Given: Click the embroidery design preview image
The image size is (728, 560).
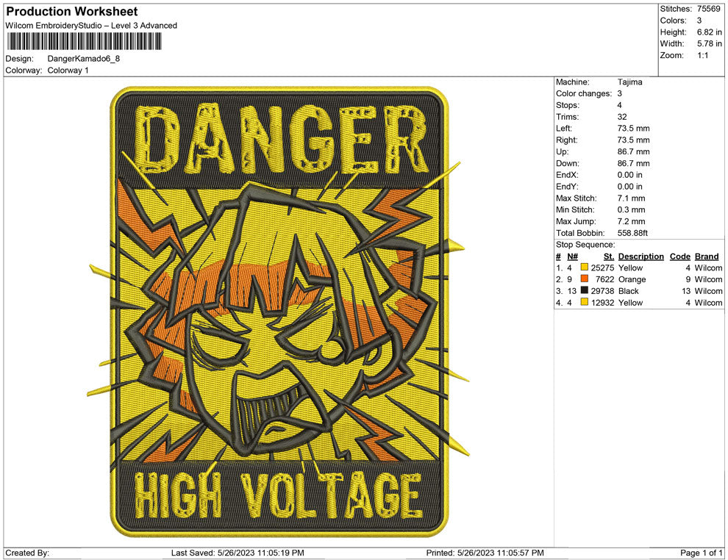Looking at the screenshot, I should 279,312.
